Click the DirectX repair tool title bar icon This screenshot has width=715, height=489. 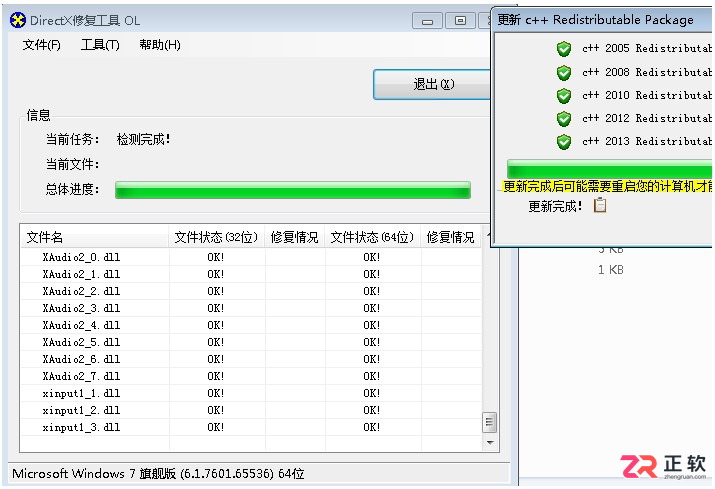[18, 21]
